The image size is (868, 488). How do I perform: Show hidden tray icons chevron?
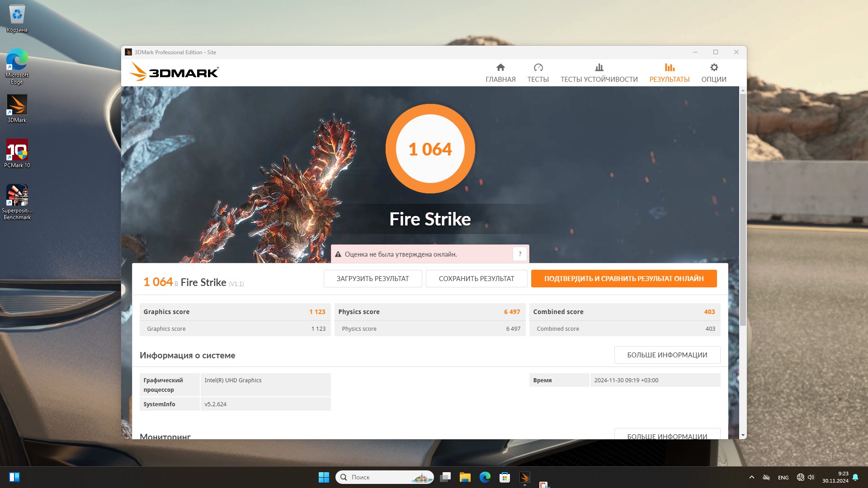point(751,477)
